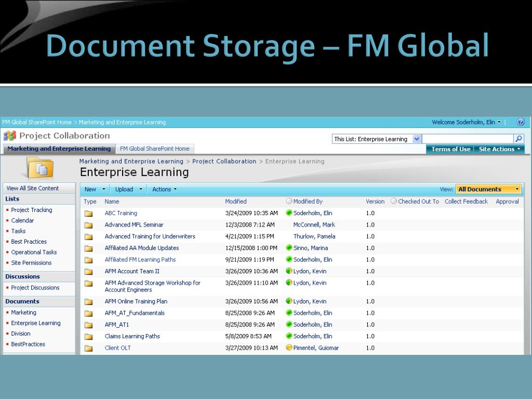Click presence icon beside Sinno, Marina
The height and width of the screenshot is (399, 532).
289,248
